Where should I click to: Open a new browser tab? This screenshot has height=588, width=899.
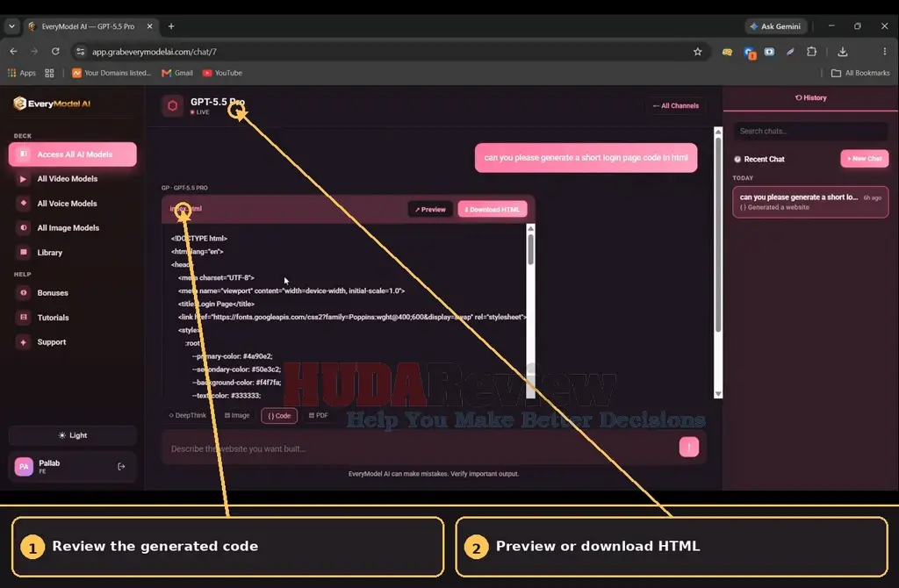[171, 26]
